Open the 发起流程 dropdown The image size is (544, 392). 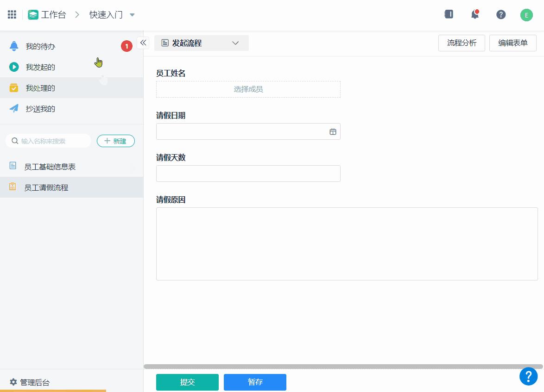[235, 43]
